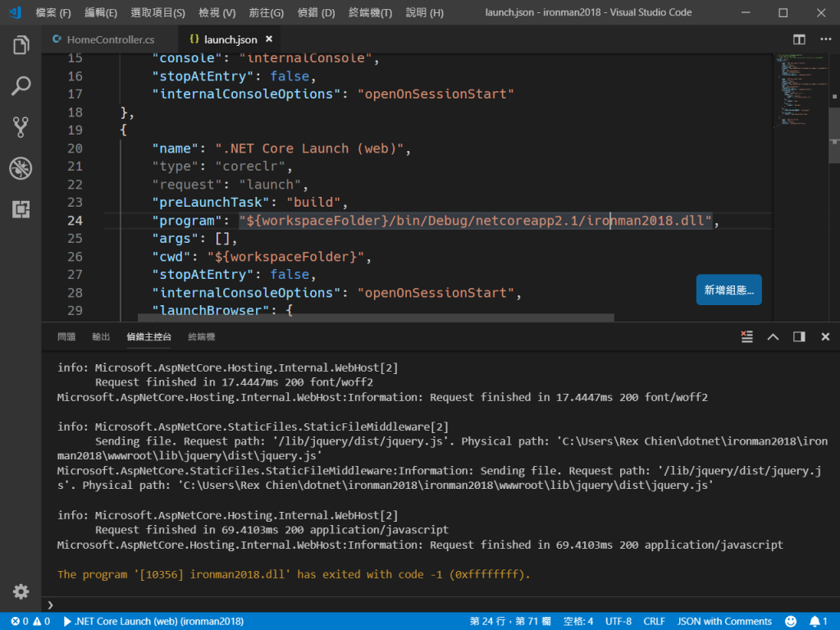Open the 說明 (H) menu
This screenshot has width=840, height=630.
point(425,12)
